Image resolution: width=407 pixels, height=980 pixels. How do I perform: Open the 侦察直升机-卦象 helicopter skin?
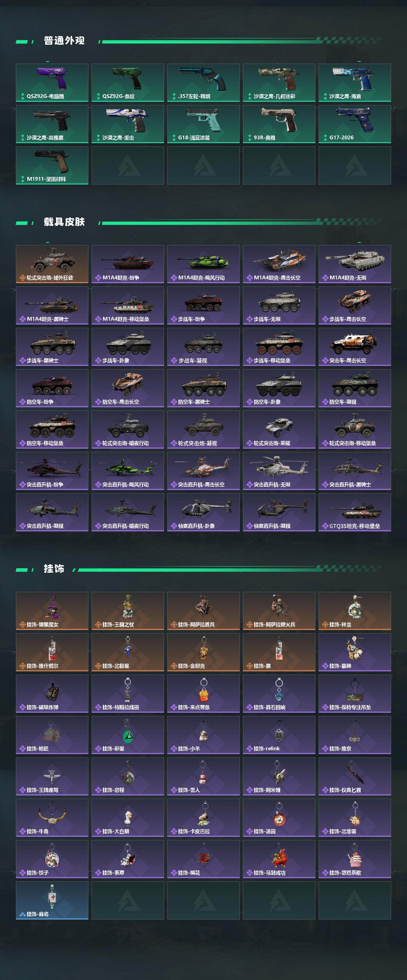coord(203,513)
